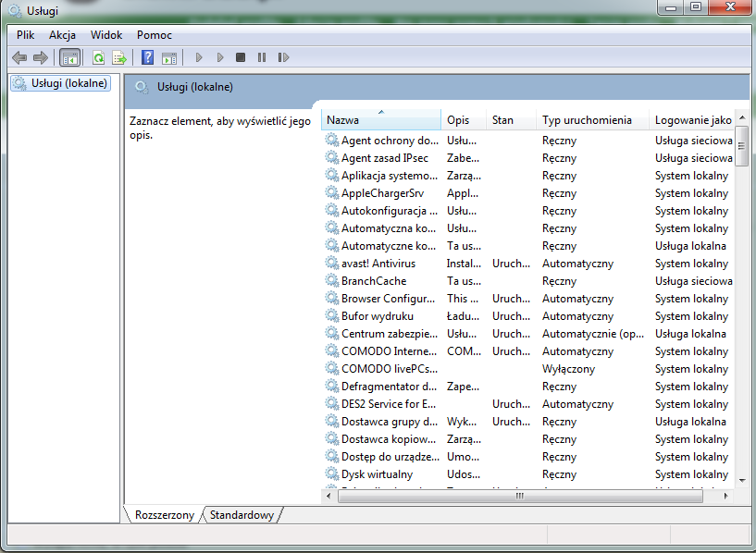Viewport: 756px width, 553px height.
Task: Click the gear icon of avast! Antivirus
Action: (331, 263)
